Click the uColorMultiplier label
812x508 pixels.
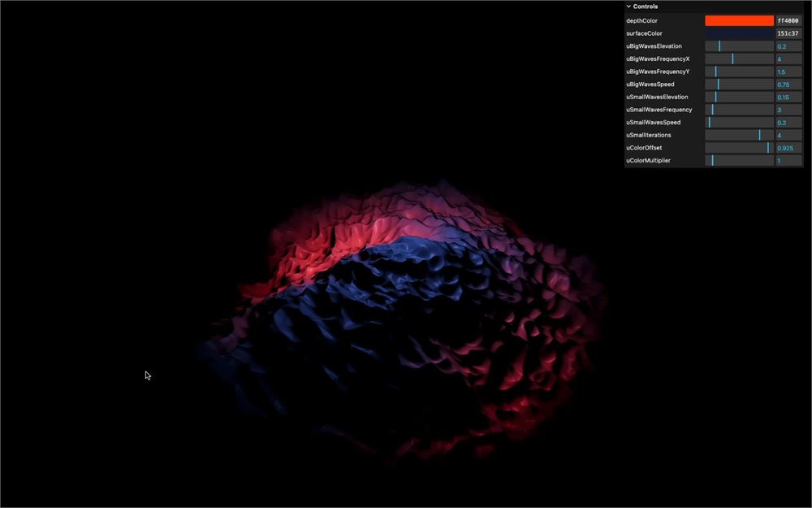648,160
